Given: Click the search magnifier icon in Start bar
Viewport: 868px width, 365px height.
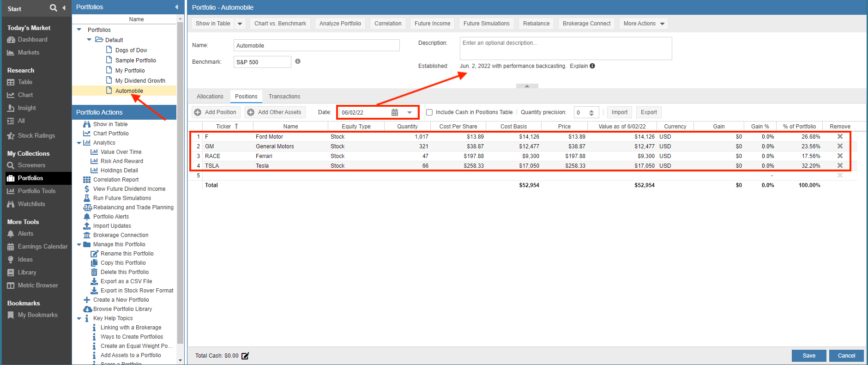Looking at the screenshot, I should pos(54,8).
